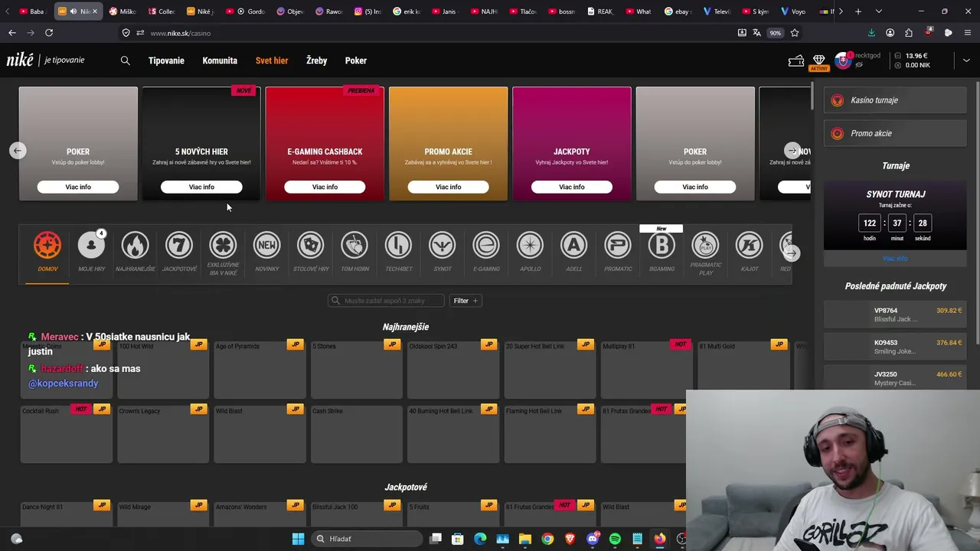Open the Synot provider icon
Viewport: 980px width, 551px height.
pos(442,245)
